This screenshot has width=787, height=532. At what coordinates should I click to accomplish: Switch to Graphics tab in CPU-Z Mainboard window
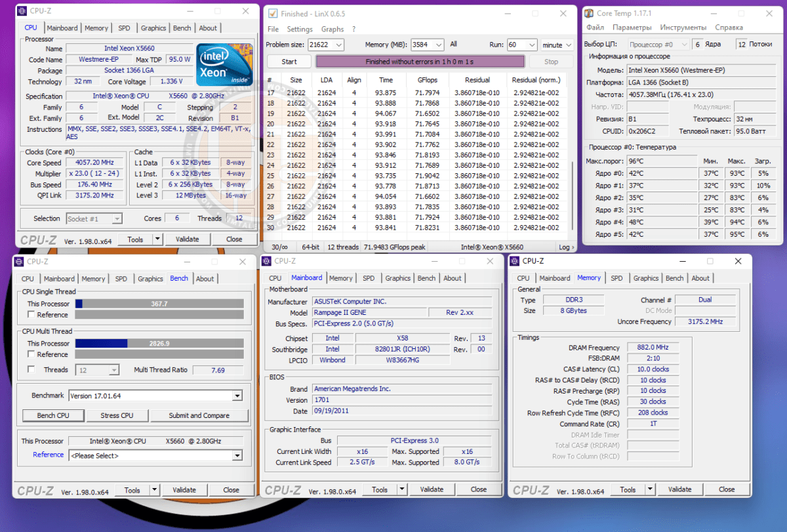398,278
